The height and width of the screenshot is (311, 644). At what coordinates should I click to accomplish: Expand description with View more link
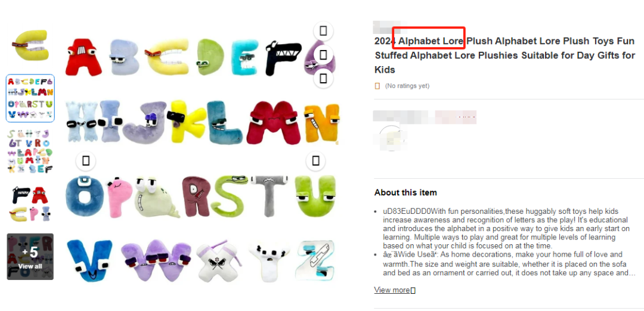[392, 290]
